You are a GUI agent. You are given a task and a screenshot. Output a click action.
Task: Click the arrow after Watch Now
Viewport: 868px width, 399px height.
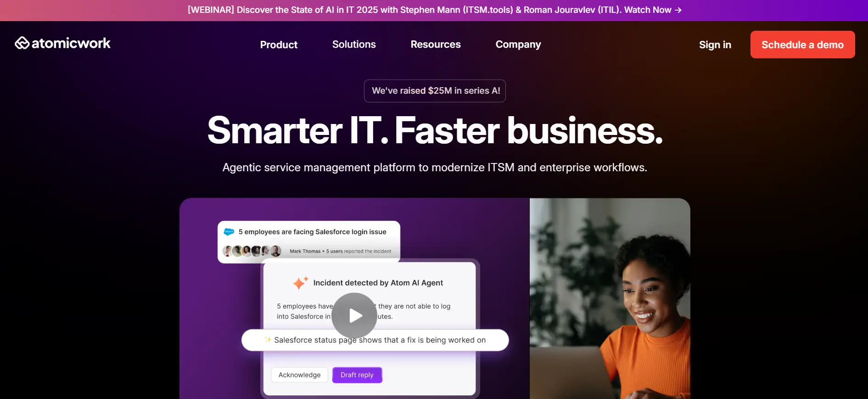coord(678,10)
